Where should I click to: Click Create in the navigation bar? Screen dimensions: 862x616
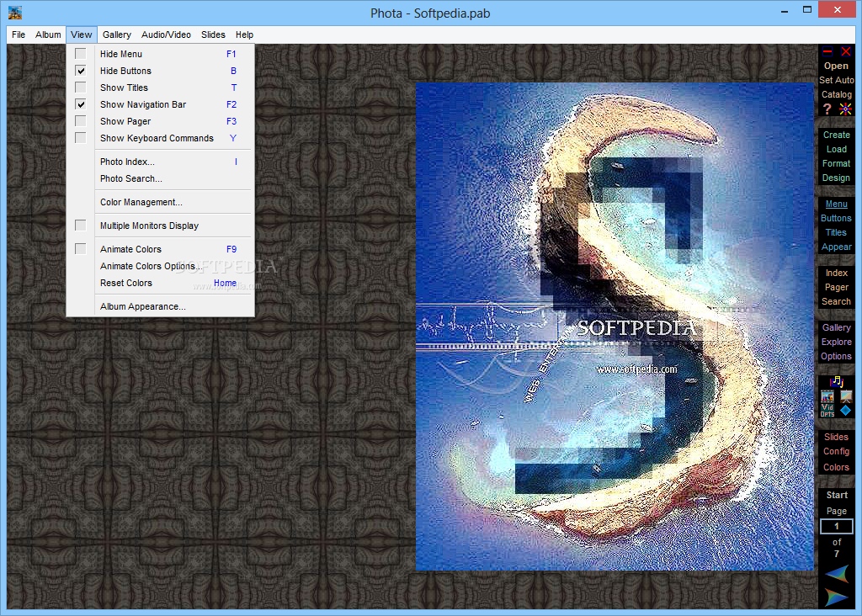[836, 135]
